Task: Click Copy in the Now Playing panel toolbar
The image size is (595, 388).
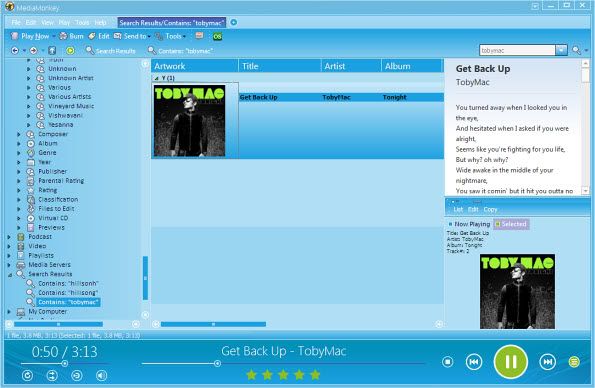Action: tap(490, 209)
